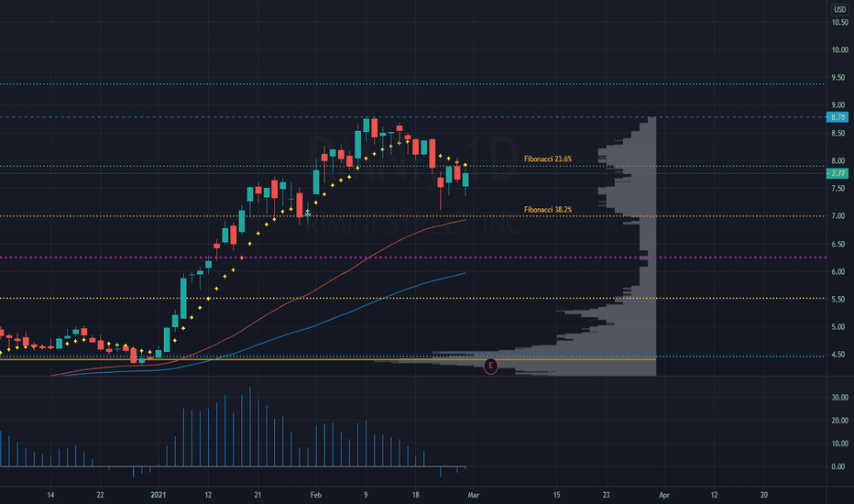Click the 4.50 price axis value

(838, 355)
